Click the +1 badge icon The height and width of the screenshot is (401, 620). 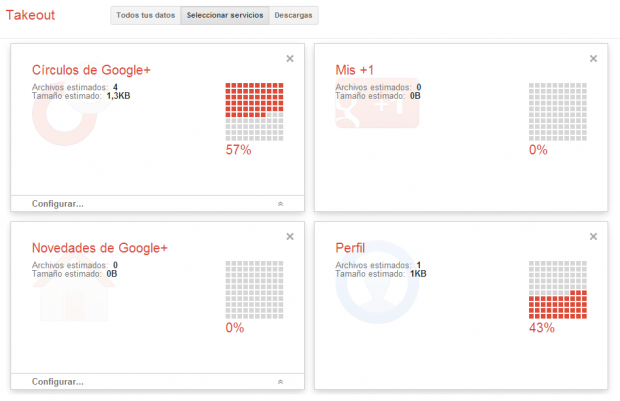pos(377,103)
